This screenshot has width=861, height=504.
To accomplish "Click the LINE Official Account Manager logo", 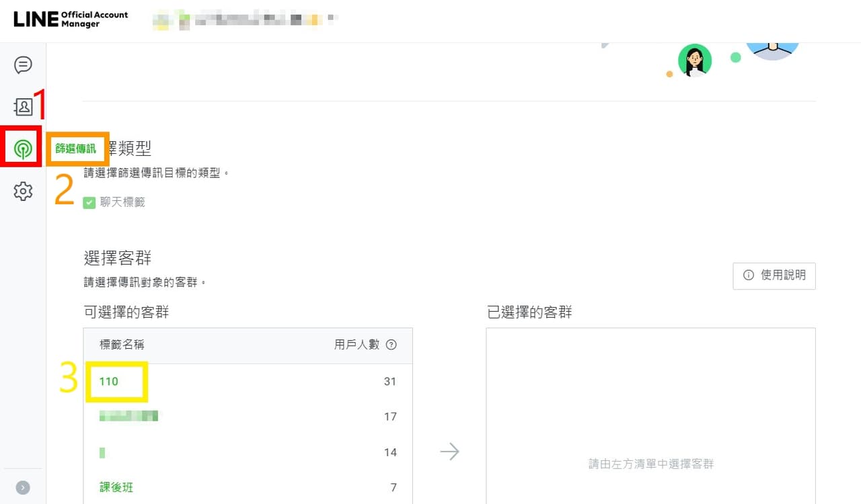I will pyautogui.click(x=71, y=19).
